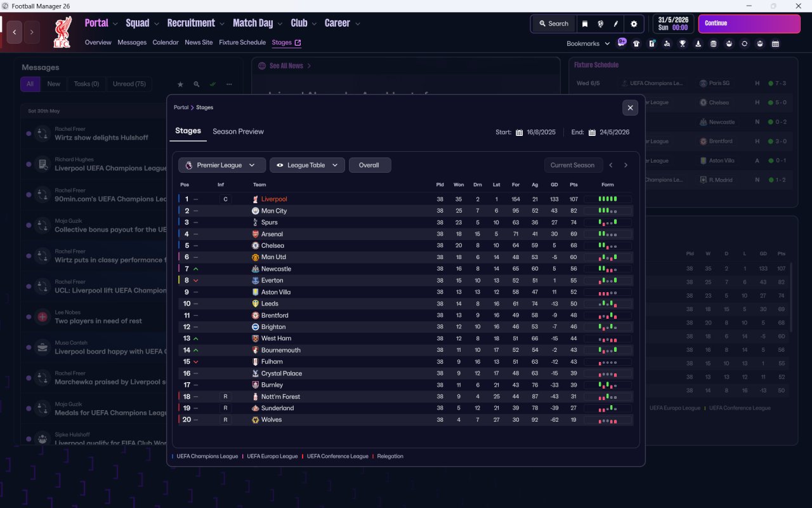812x508 pixels.
Task: Open the bookmark icon beside Search
Action: point(585,24)
